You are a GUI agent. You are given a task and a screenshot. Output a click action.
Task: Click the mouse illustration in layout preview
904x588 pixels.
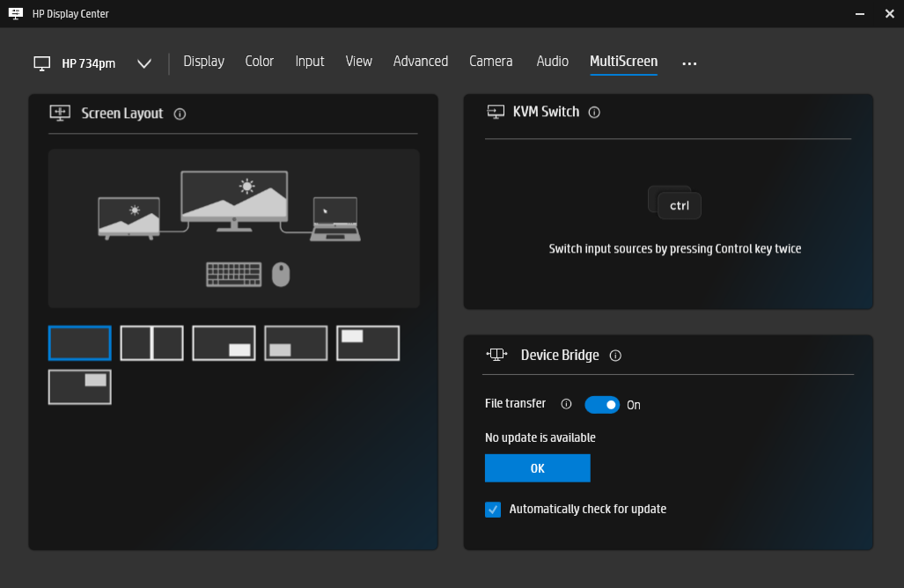(281, 275)
